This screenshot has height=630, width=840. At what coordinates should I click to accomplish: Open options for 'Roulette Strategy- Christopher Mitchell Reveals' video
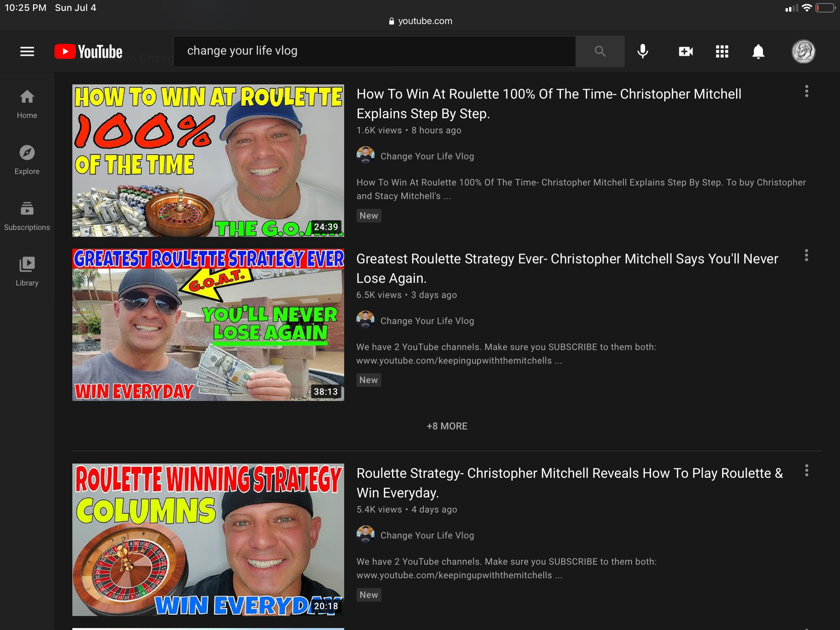[807, 471]
